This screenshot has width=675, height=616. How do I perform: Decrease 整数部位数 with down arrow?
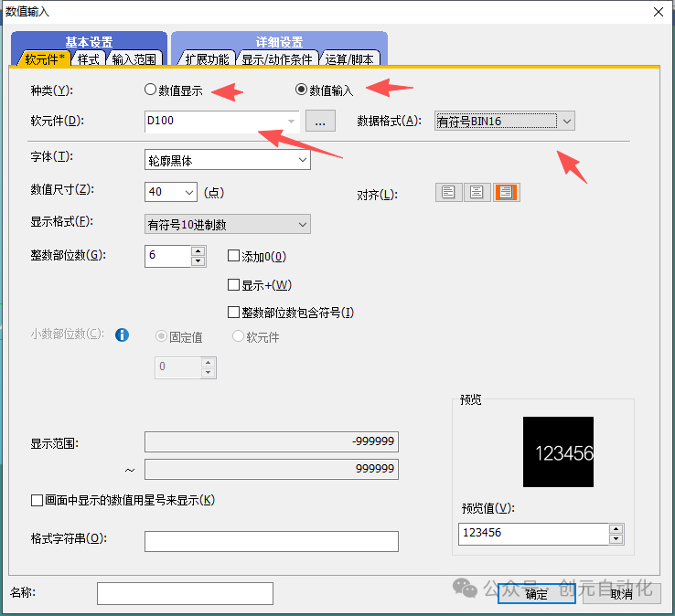(x=198, y=261)
